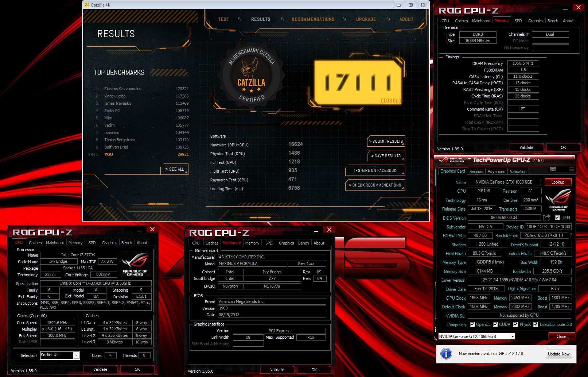The image size is (588, 377).
Task: Click the Update Now button
Action: [x=558, y=354]
